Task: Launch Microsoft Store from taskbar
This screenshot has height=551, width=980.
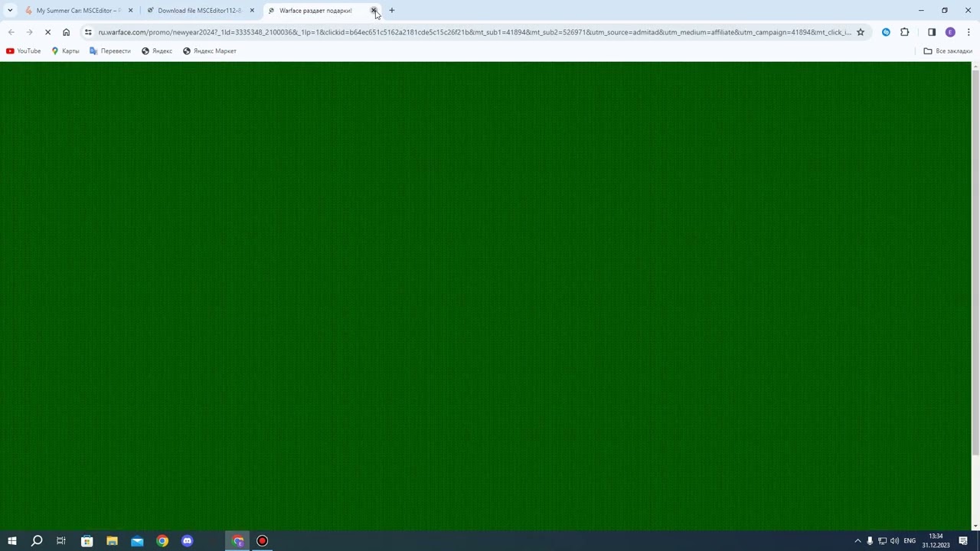Action: (87, 541)
